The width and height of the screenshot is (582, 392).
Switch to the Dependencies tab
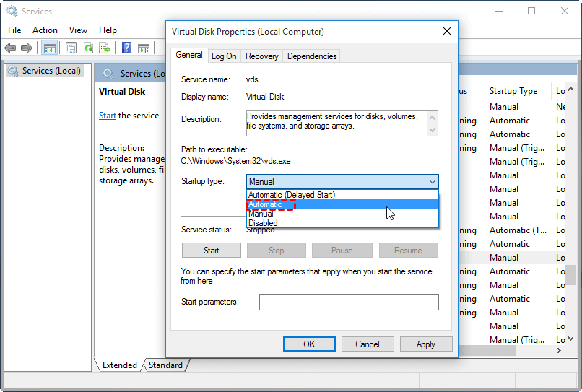coord(312,56)
